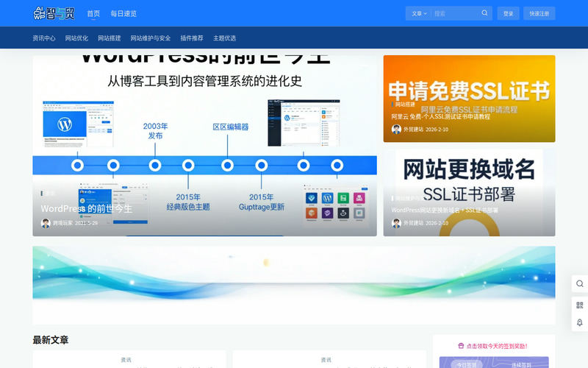This screenshot has width=588, height=368.
Task: Expand the 文章 search type dropdown
Action: [419, 13]
